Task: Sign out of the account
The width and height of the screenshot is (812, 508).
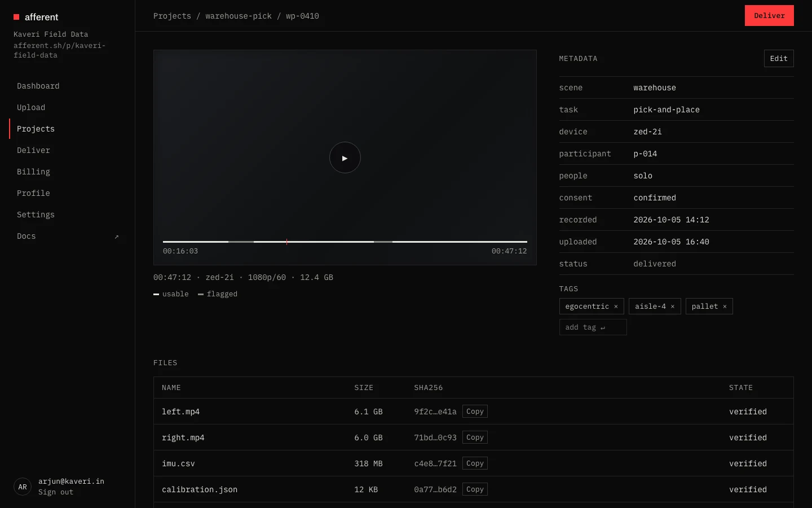Action: coord(56,492)
